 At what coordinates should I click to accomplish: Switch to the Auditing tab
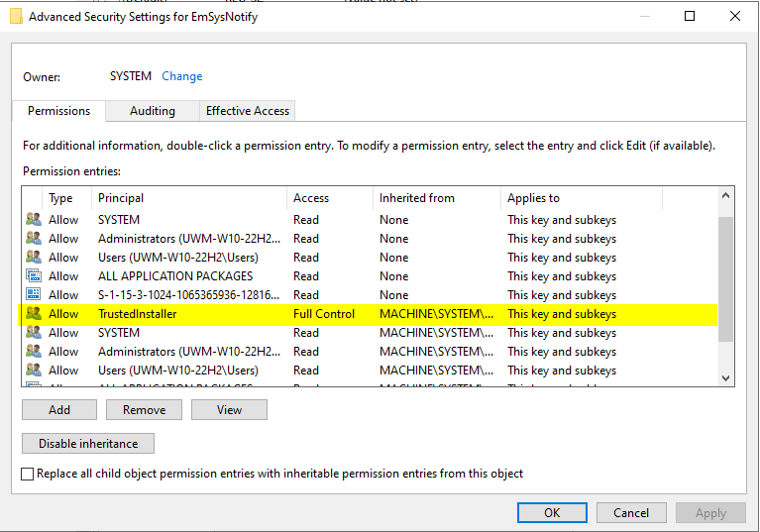pos(152,111)
